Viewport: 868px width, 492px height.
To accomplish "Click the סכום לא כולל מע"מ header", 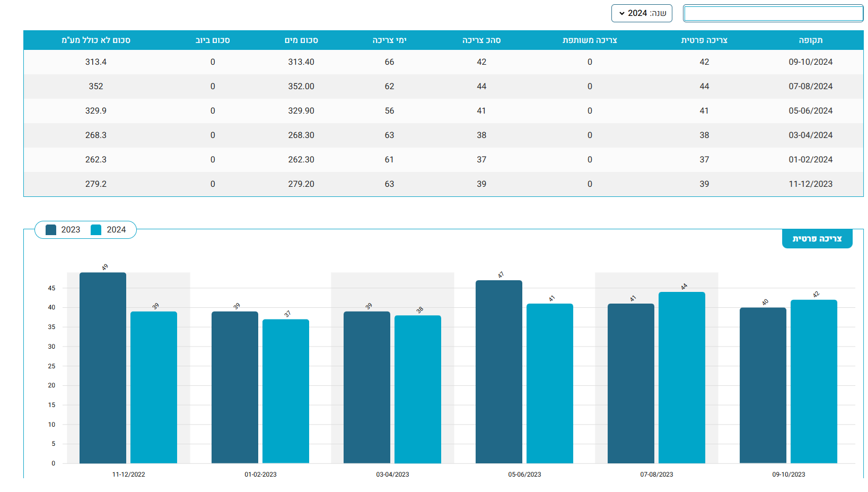I will point(96,40).
